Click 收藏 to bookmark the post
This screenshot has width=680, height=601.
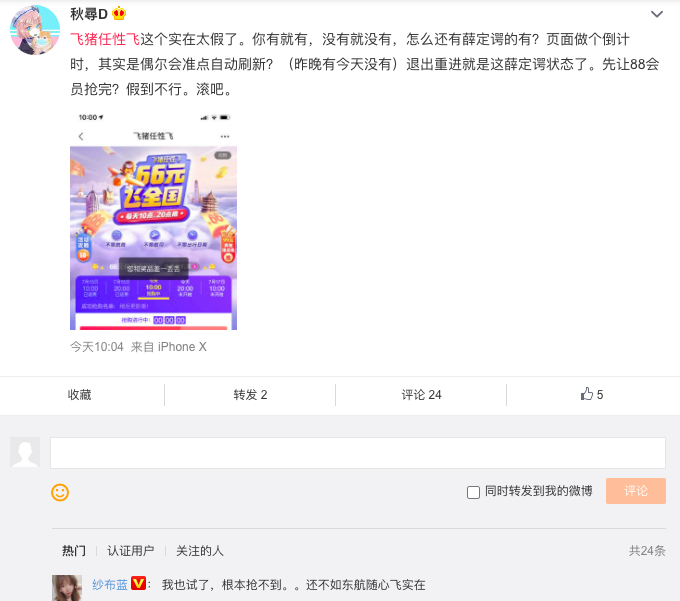(x=80, y=395)
